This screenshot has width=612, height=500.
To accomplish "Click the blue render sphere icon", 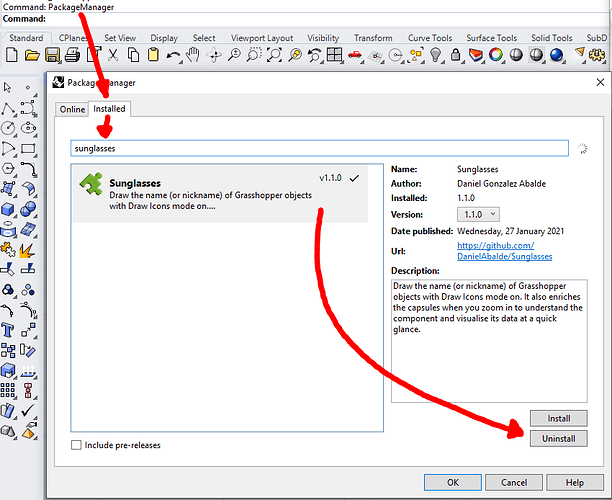I will coord(556,55).
